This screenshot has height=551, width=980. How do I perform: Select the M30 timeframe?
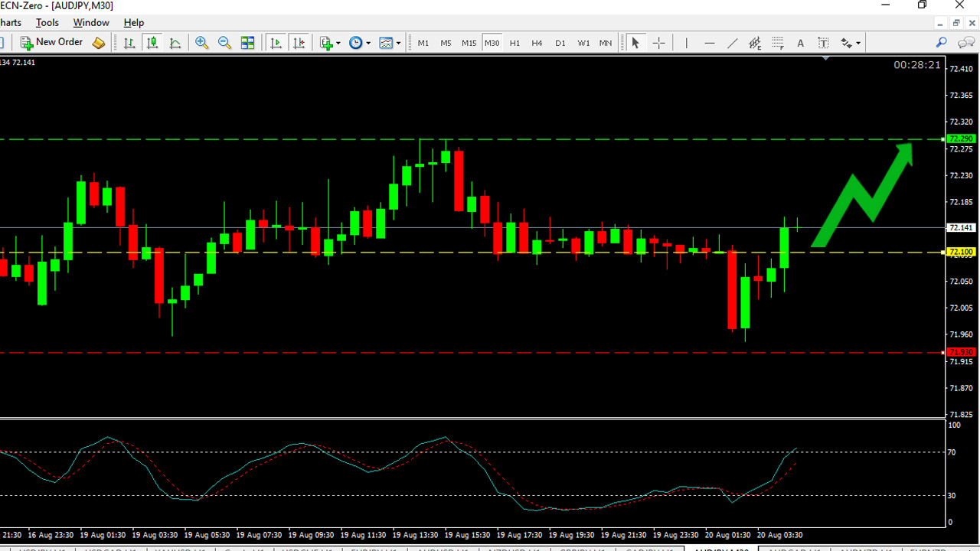[492, 43]
